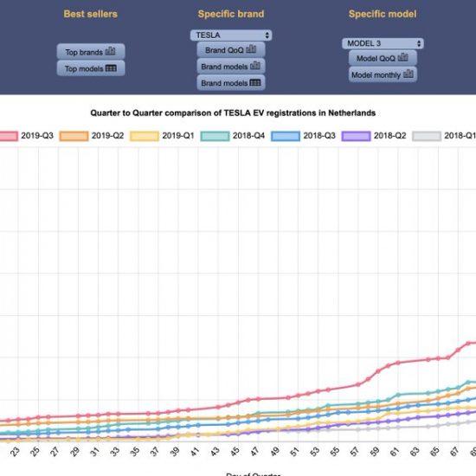Screen dimensions: 476x476
Task: Select the Specific model heading
Action: (383, 14)
